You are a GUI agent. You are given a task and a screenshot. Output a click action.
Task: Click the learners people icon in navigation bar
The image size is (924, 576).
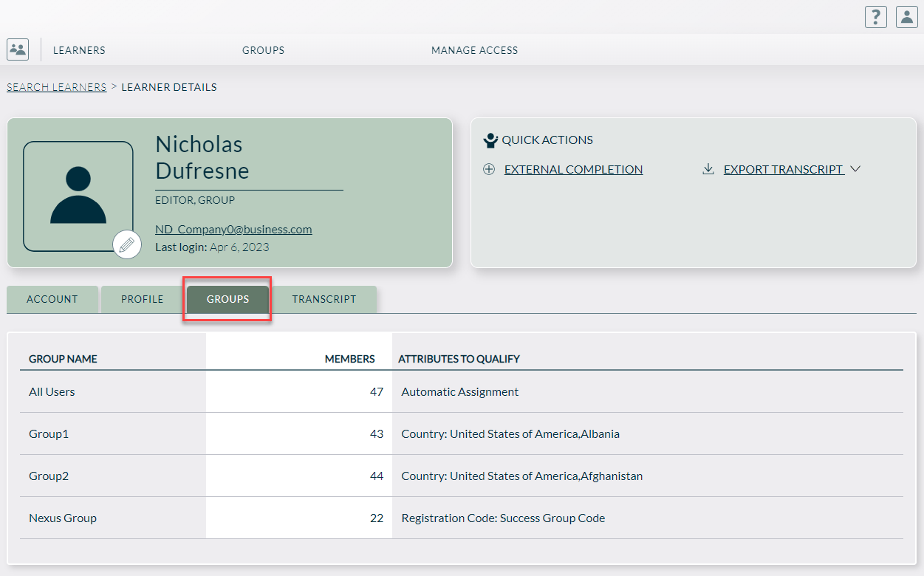pos(18,49)
